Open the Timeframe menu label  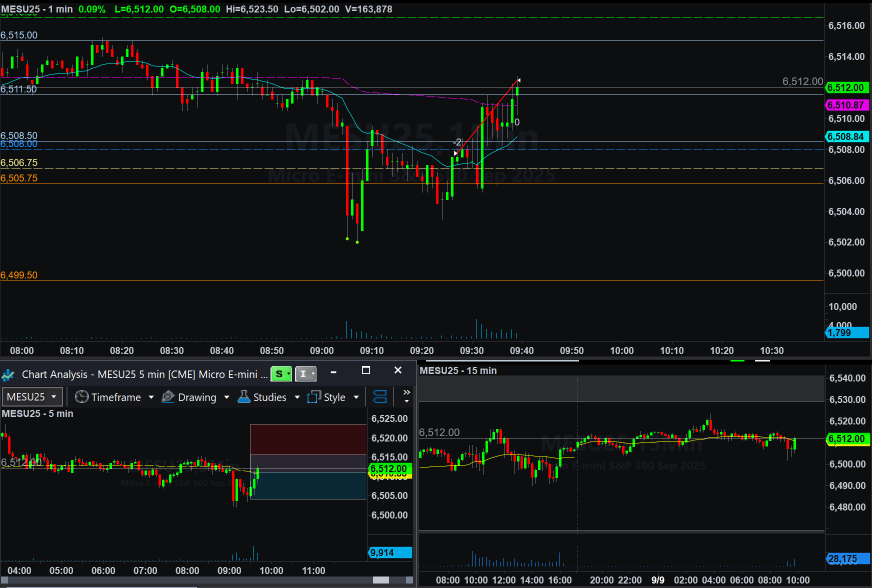116,397
